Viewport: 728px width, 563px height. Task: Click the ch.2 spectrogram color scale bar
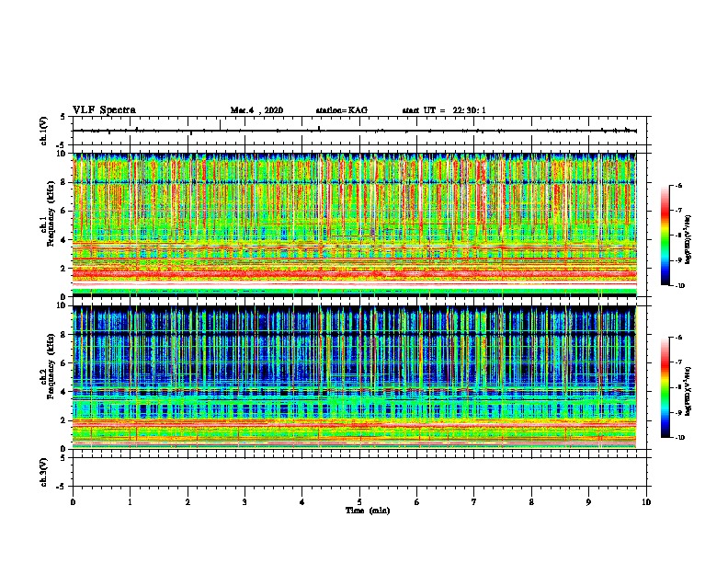665,387
